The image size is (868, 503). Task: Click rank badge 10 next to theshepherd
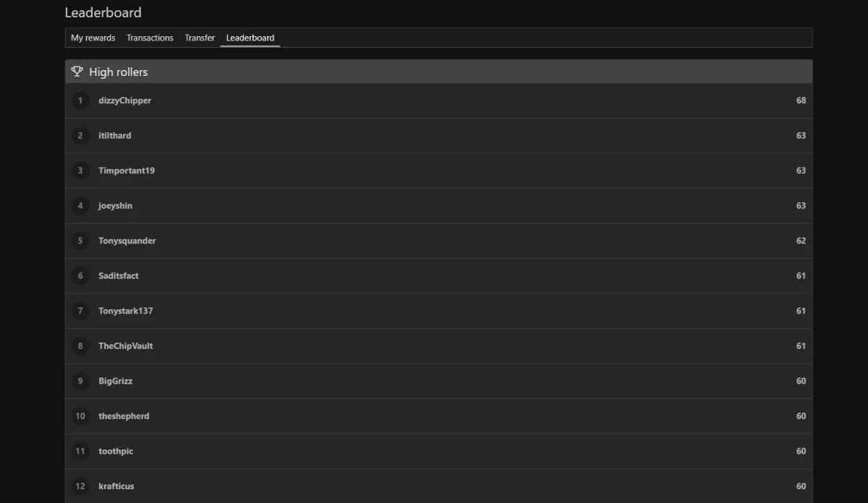coord(80,416)
